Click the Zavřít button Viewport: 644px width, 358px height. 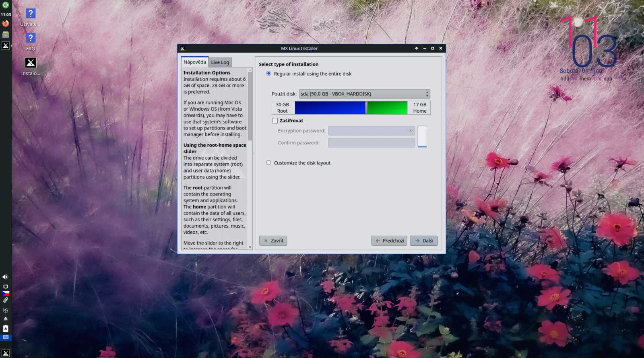pyautogui.click(x=273, y=241)
